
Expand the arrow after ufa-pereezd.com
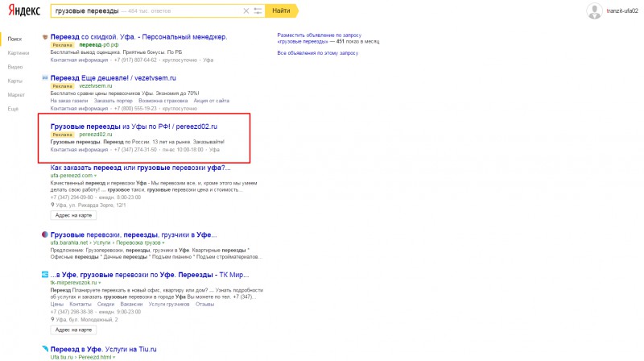[x=95, y=176]
